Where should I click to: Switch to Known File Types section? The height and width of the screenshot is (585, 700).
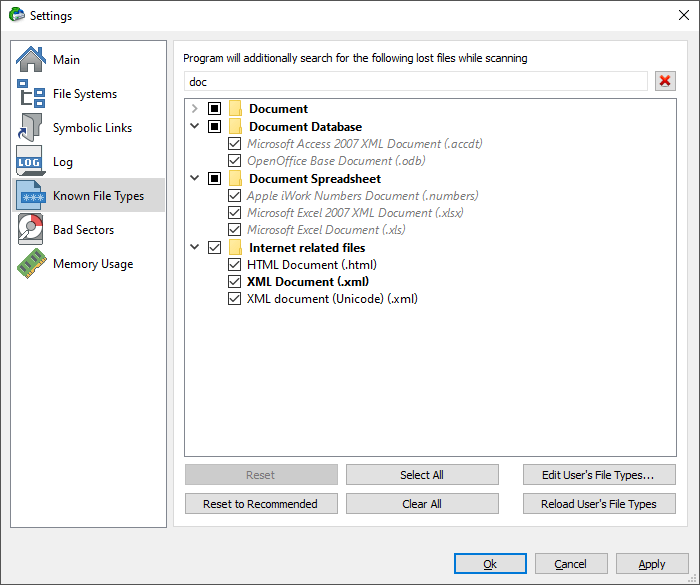click(x=88, y=195)
